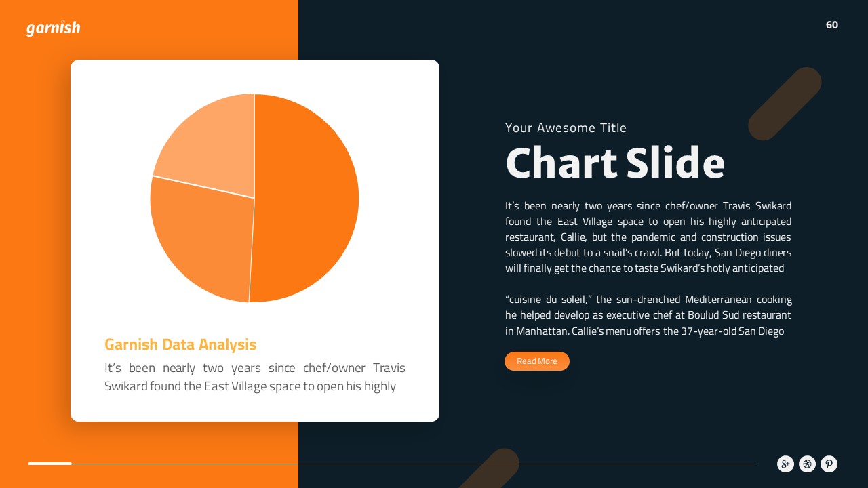Viewport: 868px width, 488px height.
Task: Click the Your Awesome Title subtitle
Action: tap(566, 128)
